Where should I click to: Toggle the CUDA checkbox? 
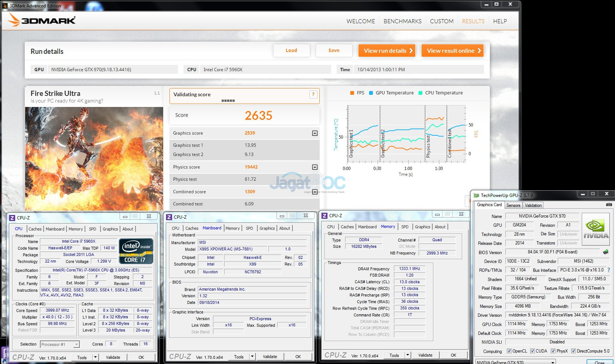pos(532,351)
